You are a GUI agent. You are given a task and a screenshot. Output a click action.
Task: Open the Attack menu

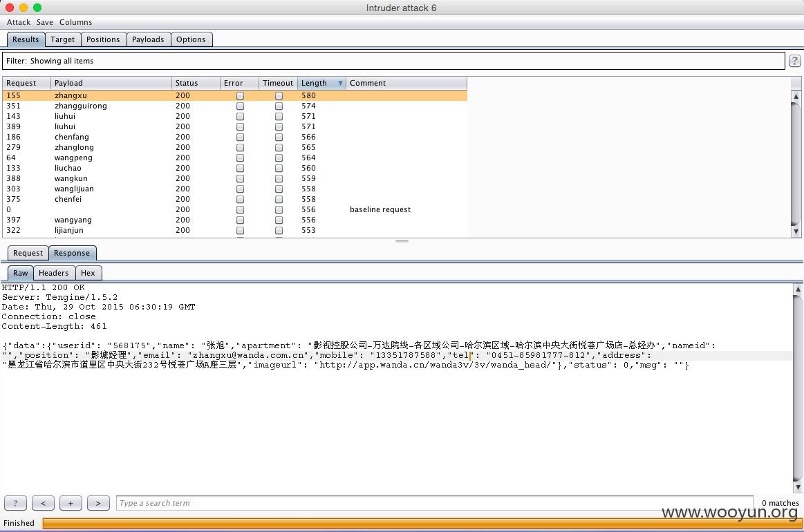click(19, 22)
